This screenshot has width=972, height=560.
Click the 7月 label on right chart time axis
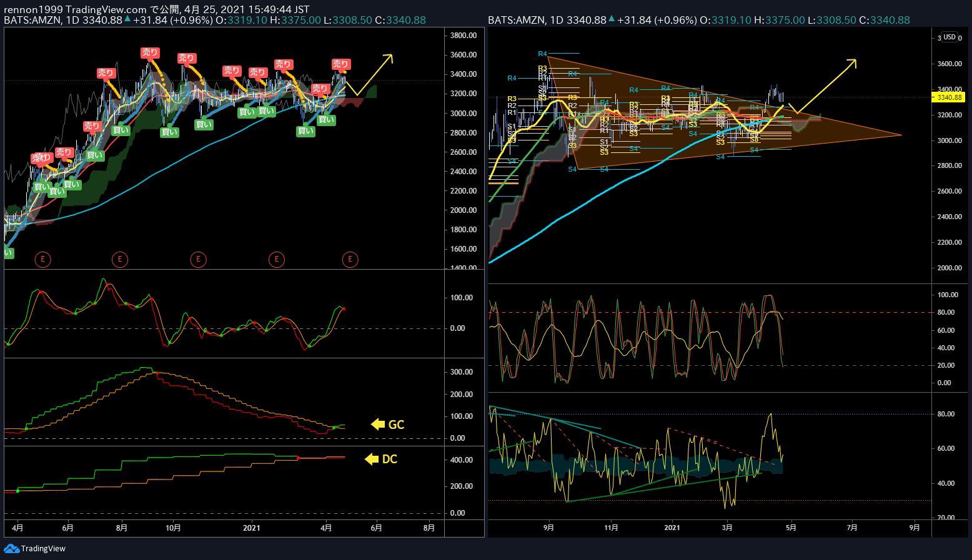pyautogui.click(x=852, y=528)
